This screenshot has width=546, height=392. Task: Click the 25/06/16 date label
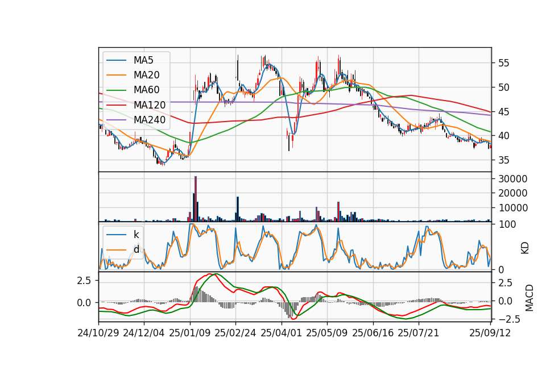(x=373, y=333)
